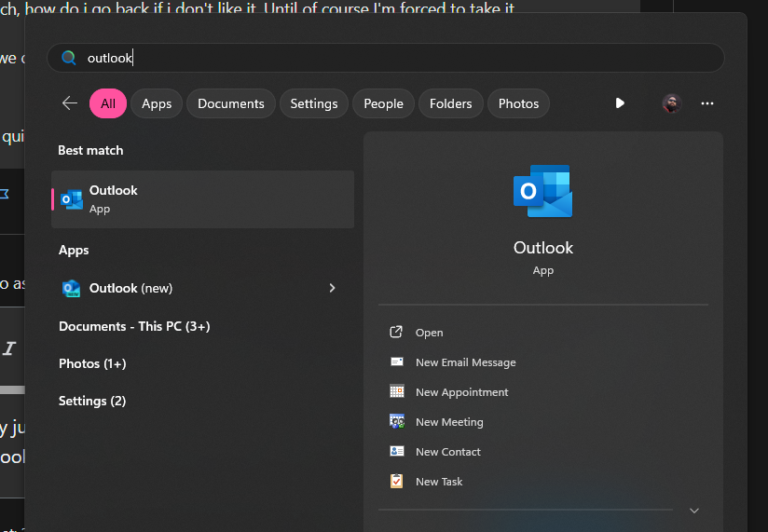Expand more actions with down chevron
This screenshot has width=768, height=532.
694,511
